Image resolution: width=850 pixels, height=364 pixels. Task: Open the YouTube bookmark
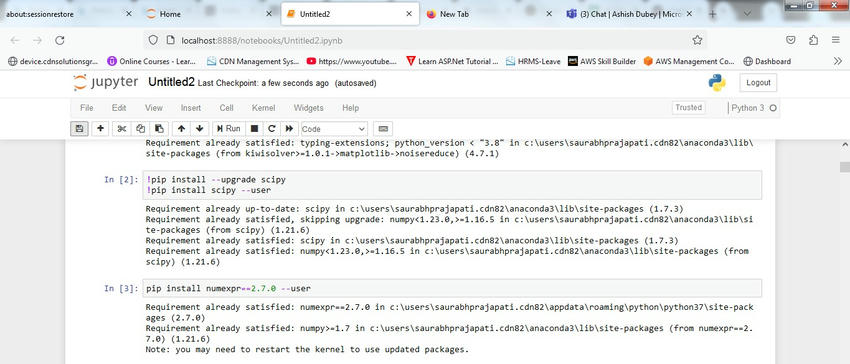[352, 61]
